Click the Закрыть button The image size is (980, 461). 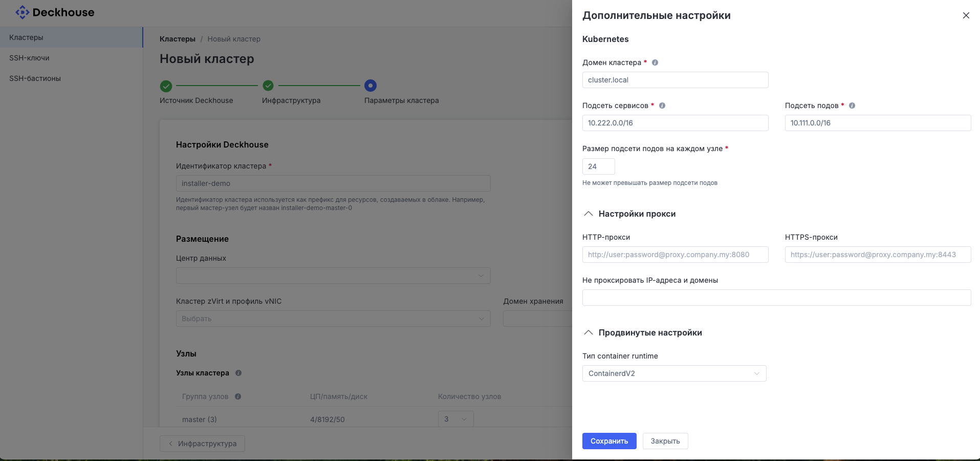(x=665, y=441)
